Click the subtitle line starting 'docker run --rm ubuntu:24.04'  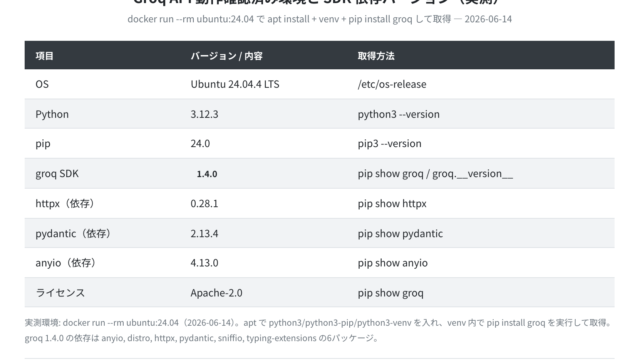320,19
